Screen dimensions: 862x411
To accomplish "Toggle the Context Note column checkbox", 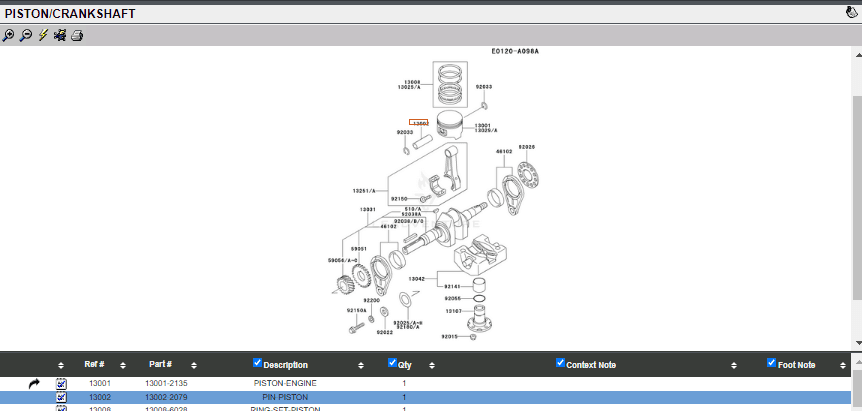I will (561, 363).
